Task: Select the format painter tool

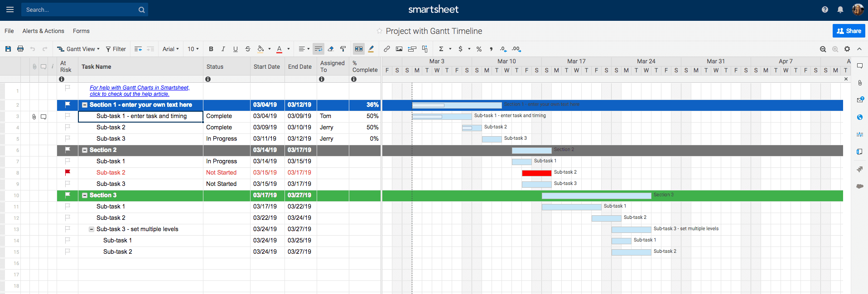Action: (343, 49)
